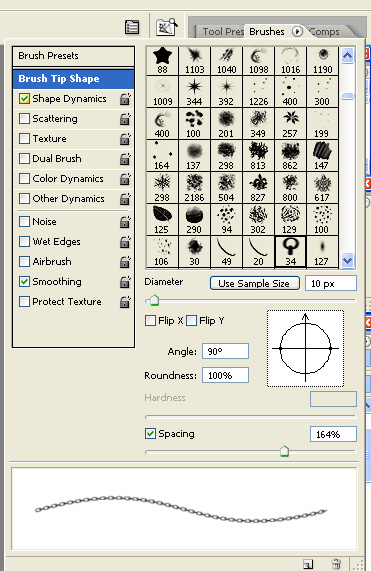Enable the Scattering checkbox

[x=24, y=119]
